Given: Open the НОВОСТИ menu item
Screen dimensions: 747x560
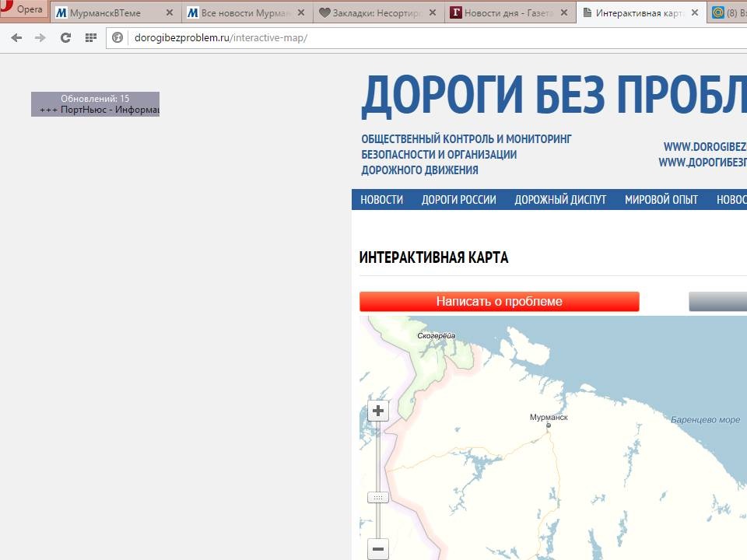Looking at the screenshot, I should coord(381,200).
